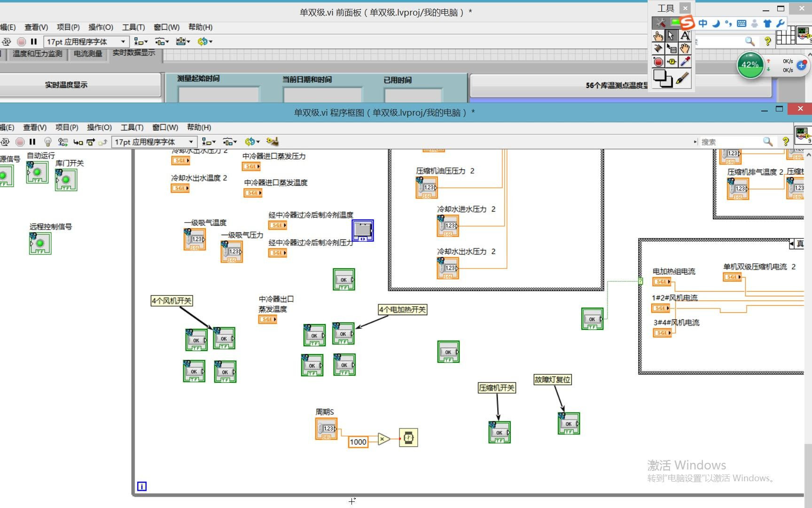The width and height of the screenshot is (812, 508).
Task: Select the Edit Text tool
Action: (x=685, y=36)
